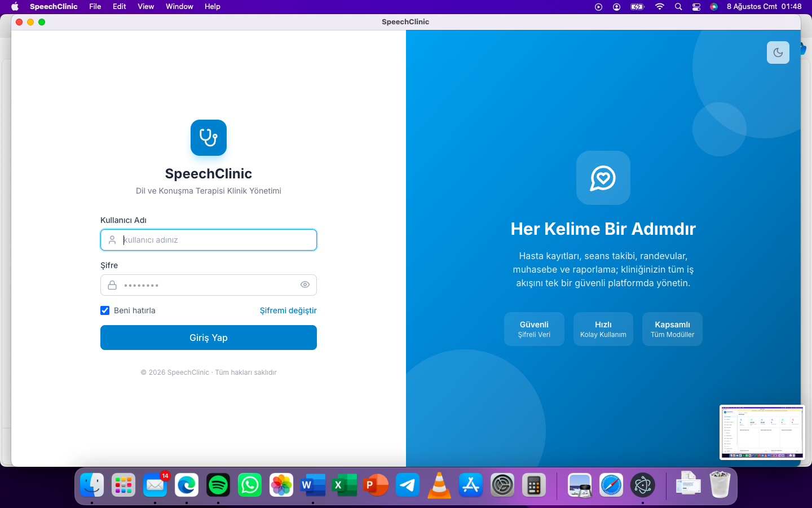
Task: Open the Apple menu
Action: click(15, 7)
